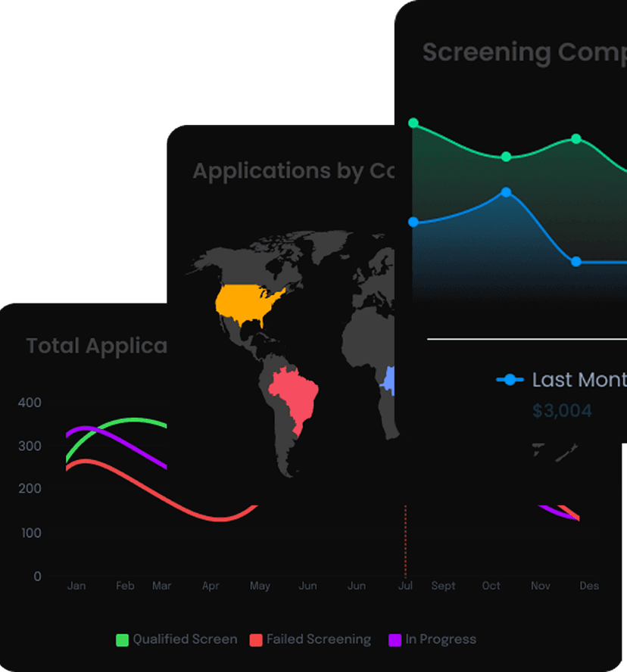Screen dimensions: 627x672
Task: Toggle the Qualified Screen series label
Action: tap(185, 639)
